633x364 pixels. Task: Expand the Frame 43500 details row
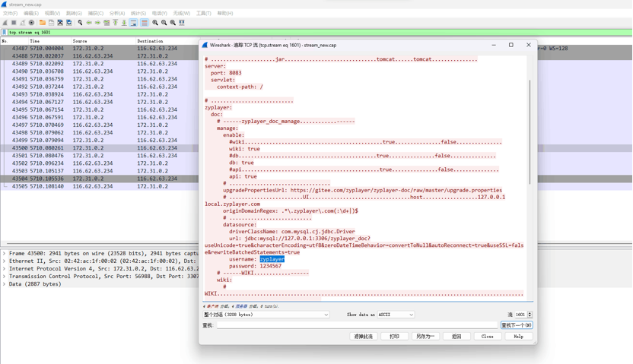(x=4, y=254)
